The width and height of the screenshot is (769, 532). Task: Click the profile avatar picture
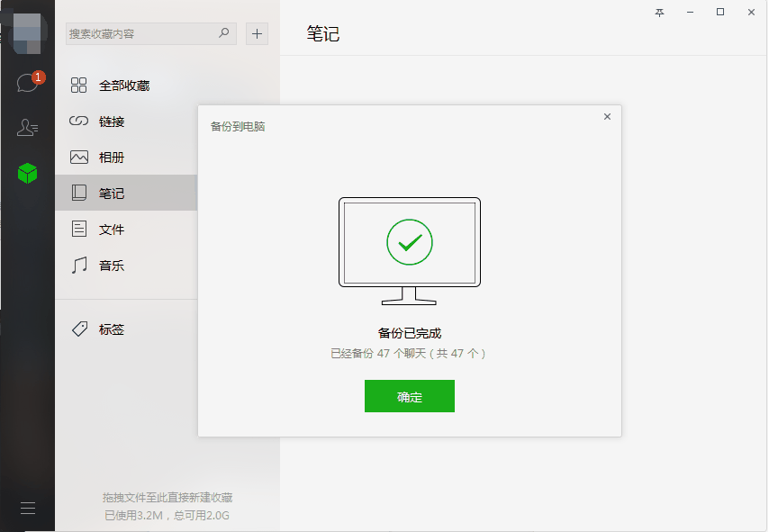click(x=27, y=34)
